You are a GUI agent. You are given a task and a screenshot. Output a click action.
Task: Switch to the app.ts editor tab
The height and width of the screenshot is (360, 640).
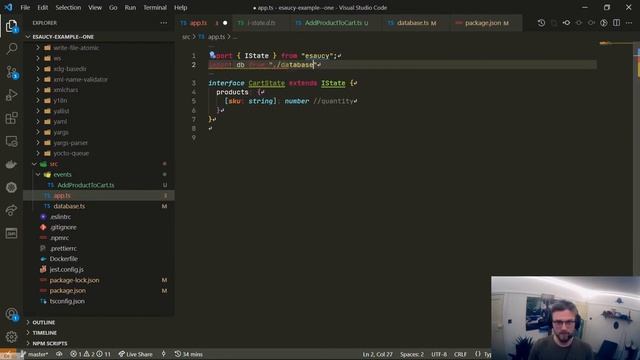click(204, 23)
